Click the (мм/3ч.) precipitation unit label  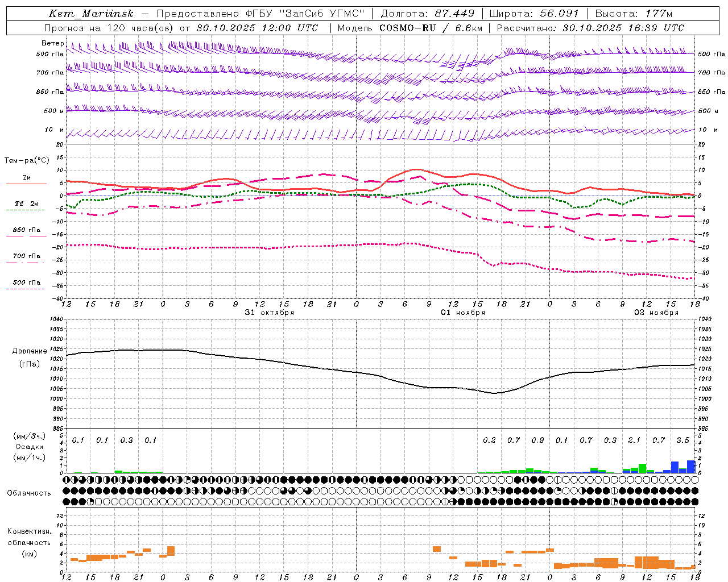[30, 436]
